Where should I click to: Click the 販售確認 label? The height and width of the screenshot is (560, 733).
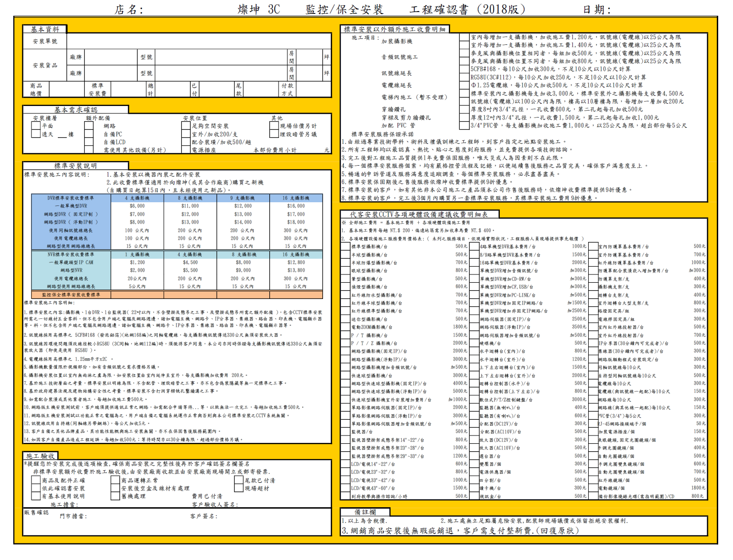[x=36, y=512]
